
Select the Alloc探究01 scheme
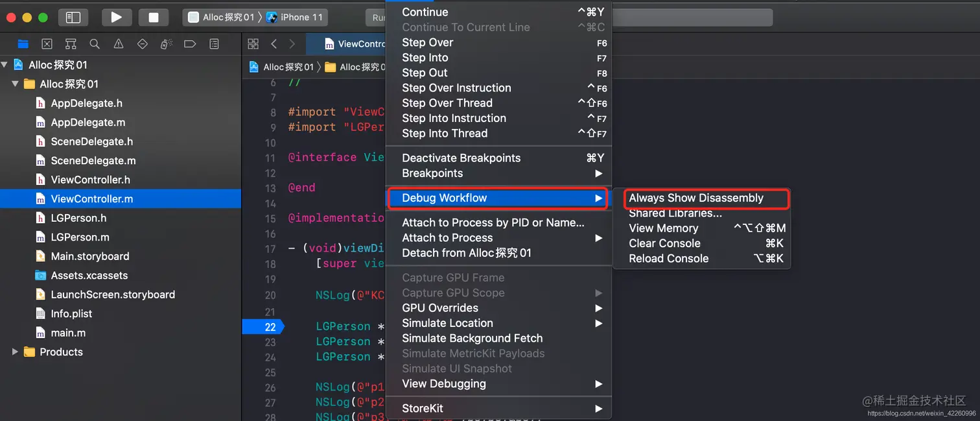(221, 18)
